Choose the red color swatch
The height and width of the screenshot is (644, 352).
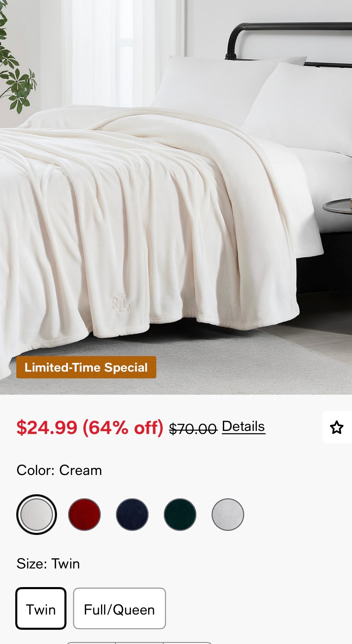tap(84, 515)
